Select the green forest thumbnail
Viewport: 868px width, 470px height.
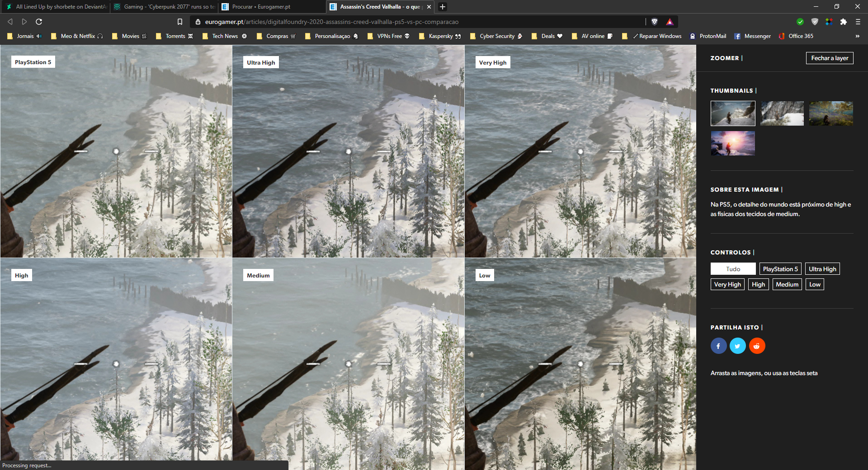point(831,113)
